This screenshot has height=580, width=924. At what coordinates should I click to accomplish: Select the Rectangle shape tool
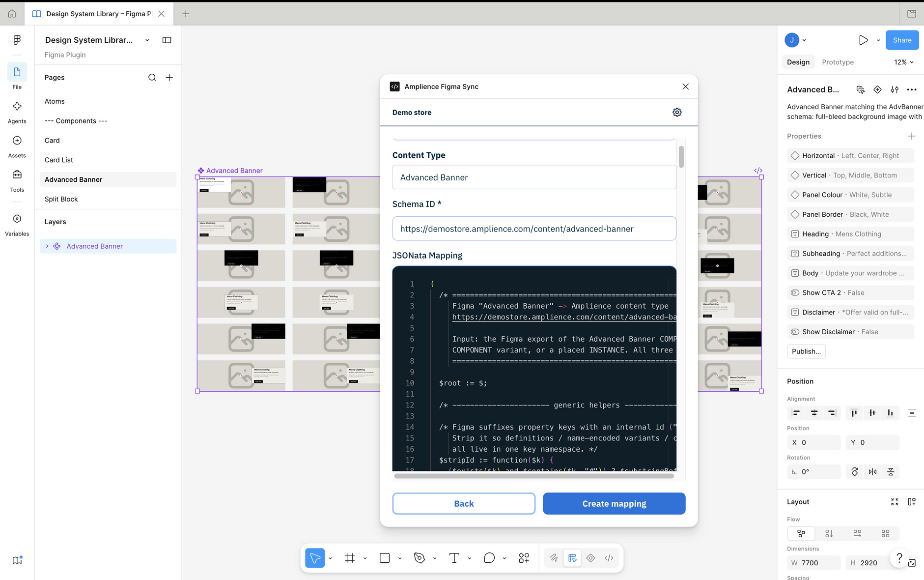pos(385,558)
